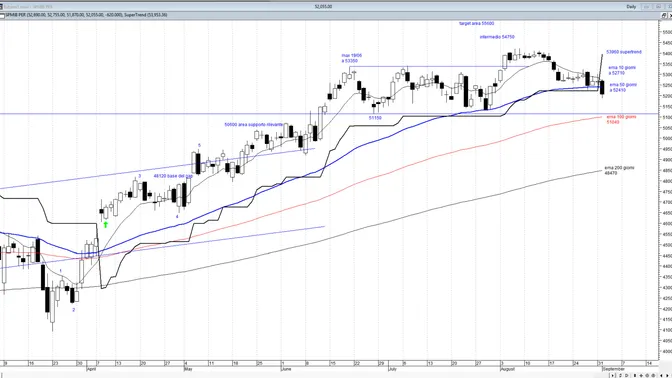The height and width of the screenshot is (378, 672).
Task: Restore the chart pane with the float icon
Action: coord(664,15)
